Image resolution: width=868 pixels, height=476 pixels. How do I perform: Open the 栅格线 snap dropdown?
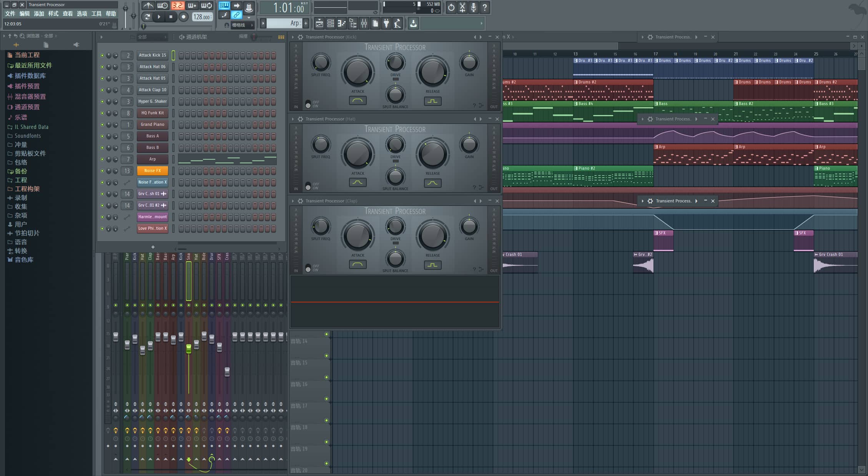click(x=242, y=25)
